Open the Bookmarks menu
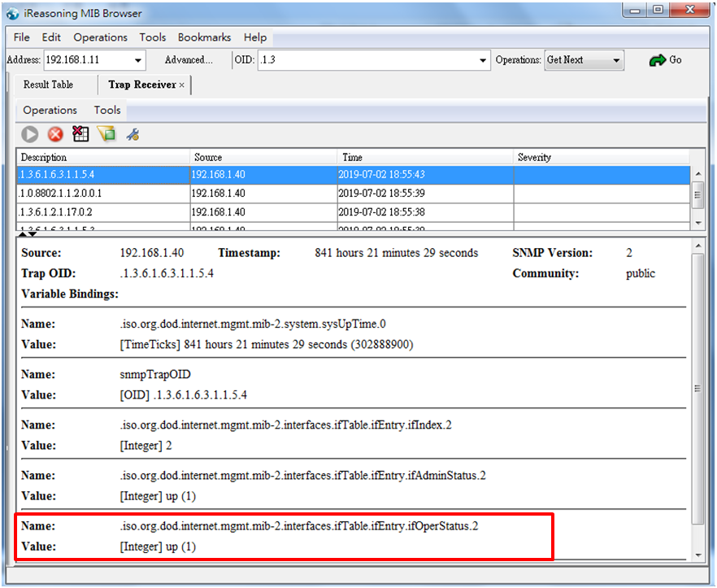The image size is (717, 588). [204, 37]
